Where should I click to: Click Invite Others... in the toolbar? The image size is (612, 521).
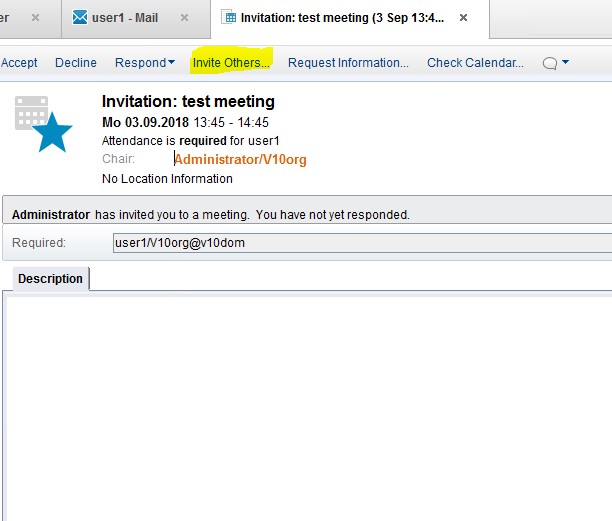click(231, 63)
